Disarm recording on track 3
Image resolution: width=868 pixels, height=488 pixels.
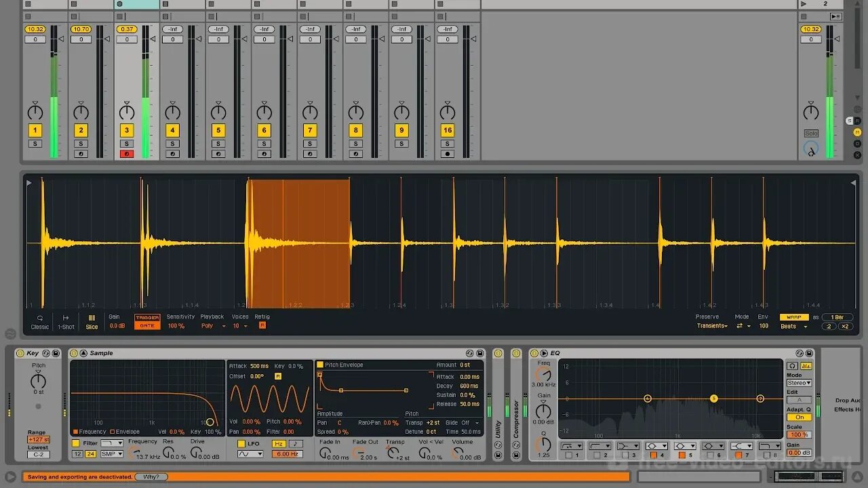click(x=127, y=154)
